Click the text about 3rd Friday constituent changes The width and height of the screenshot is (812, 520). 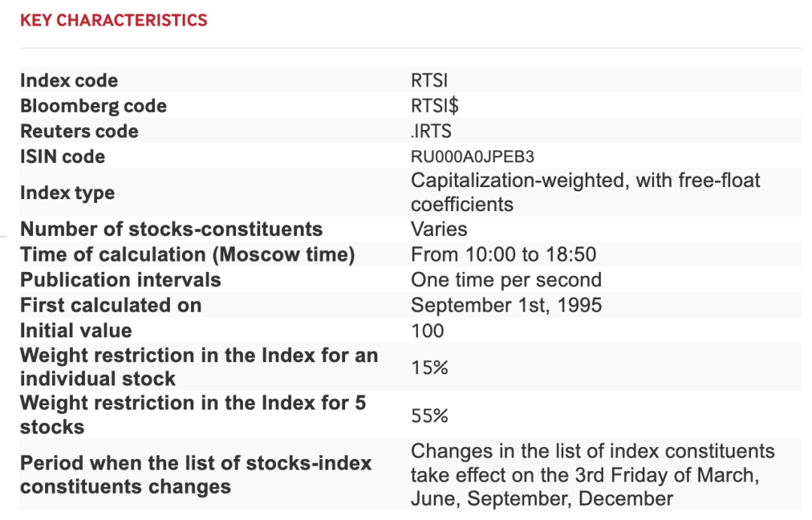tap(592, 475)
